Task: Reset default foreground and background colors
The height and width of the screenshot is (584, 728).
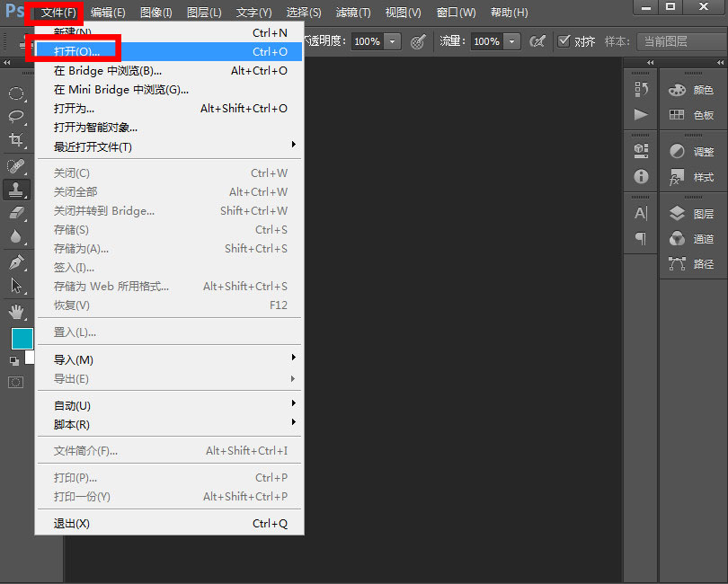Action: (14, 360)
